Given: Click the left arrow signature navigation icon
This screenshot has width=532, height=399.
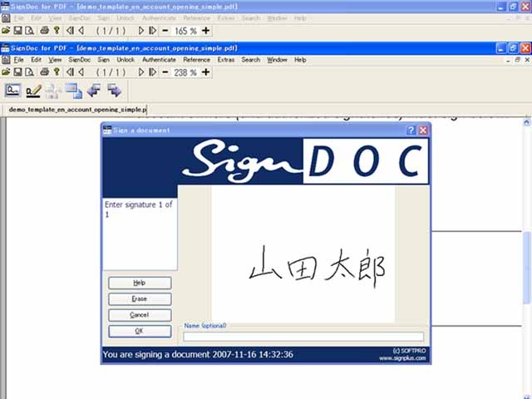Looking at the screenshot, I should [94, 91].
